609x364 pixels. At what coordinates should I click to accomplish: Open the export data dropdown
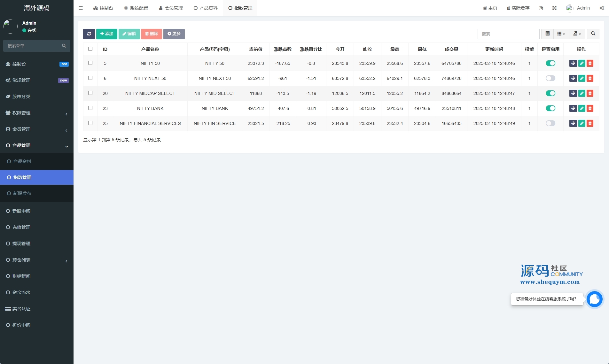pos(577,34)
